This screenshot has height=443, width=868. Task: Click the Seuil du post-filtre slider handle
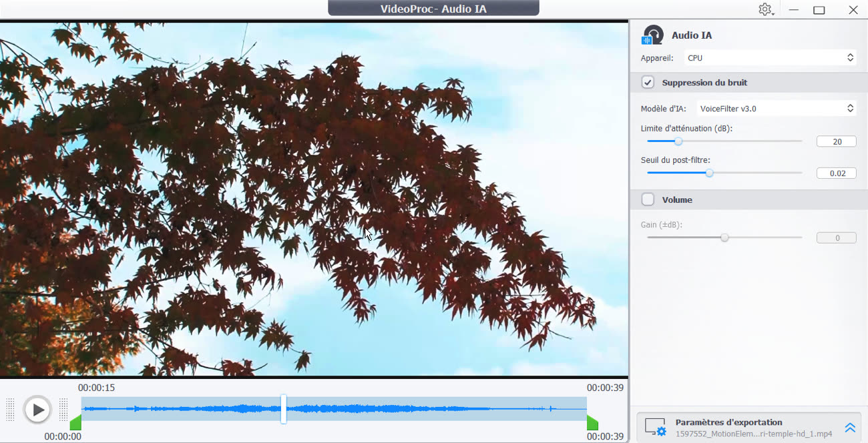709,173
